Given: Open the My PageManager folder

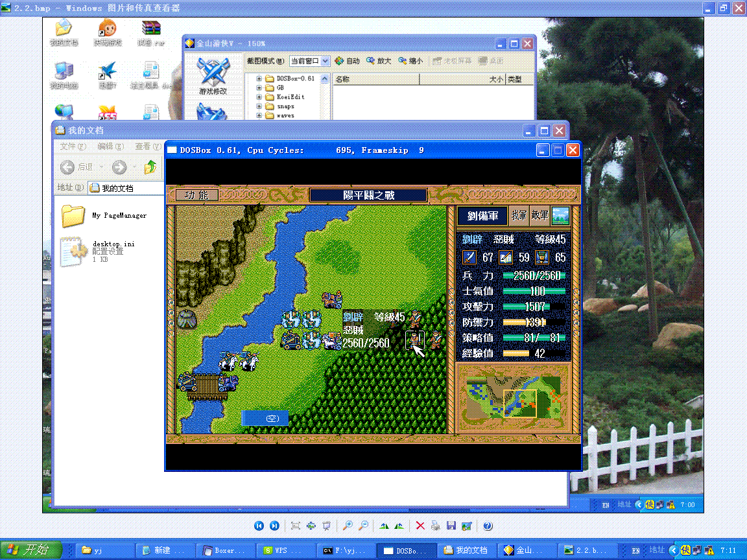Looking at the screenshot, I should [104, 216].
